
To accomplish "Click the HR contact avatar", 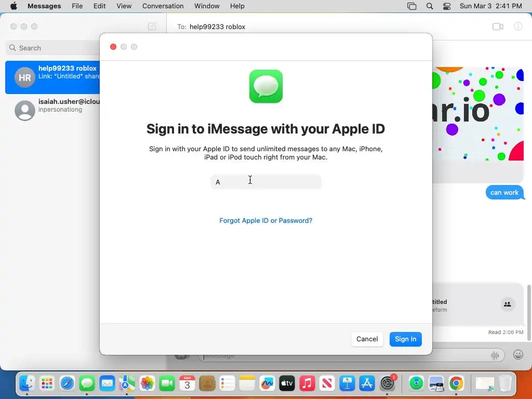I will click(x=25, y=77).
